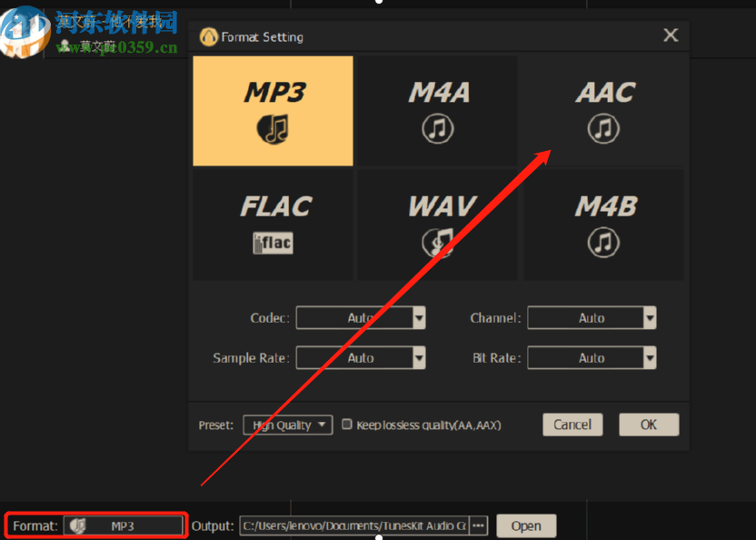Screen dimensions: 756x540
Task: Select the MP3 format tile
Action: pos(273,111)
